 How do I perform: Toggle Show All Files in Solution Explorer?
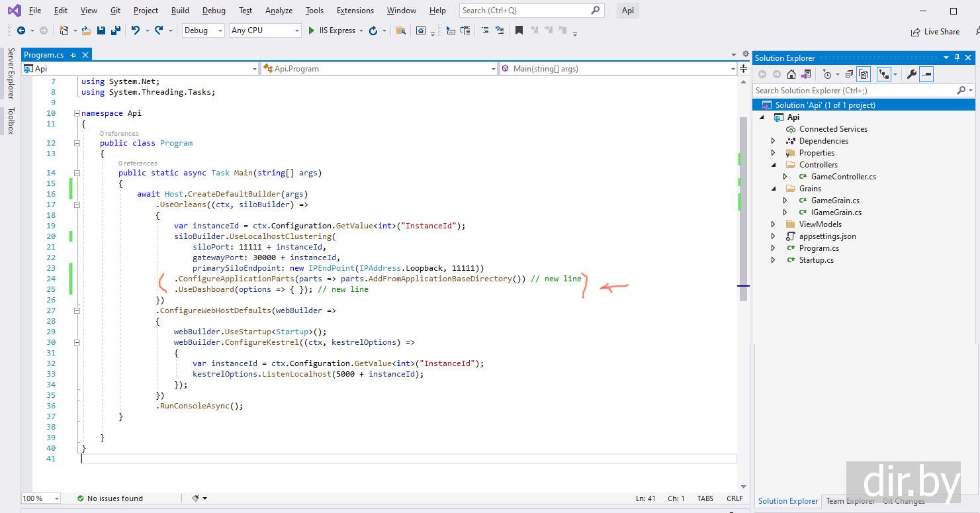[863, 75]
